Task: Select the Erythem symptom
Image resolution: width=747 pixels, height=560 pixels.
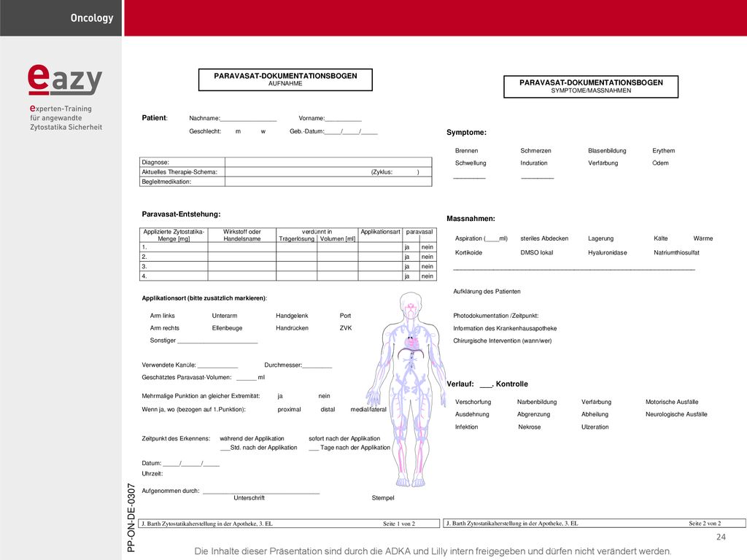Action: coord(664,151)
